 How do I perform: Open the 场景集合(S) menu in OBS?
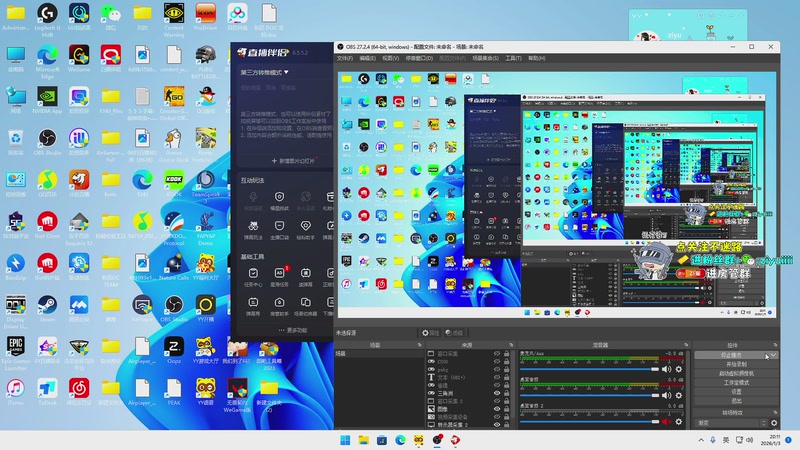pos(485,58)
